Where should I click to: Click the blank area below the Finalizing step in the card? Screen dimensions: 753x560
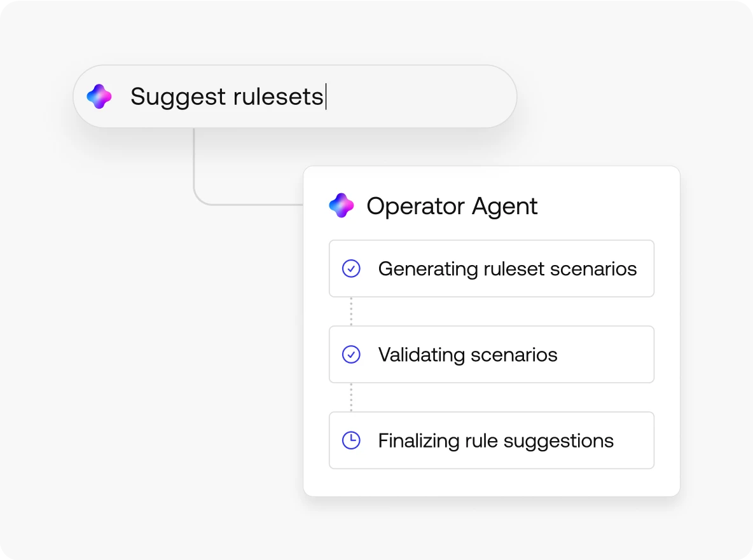[491, 482]
